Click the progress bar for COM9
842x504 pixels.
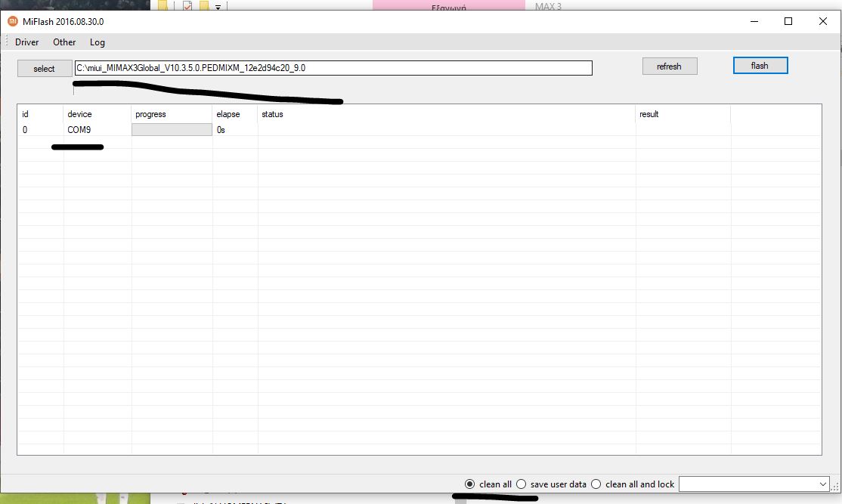pyautogui.click(x=172, y=130)
